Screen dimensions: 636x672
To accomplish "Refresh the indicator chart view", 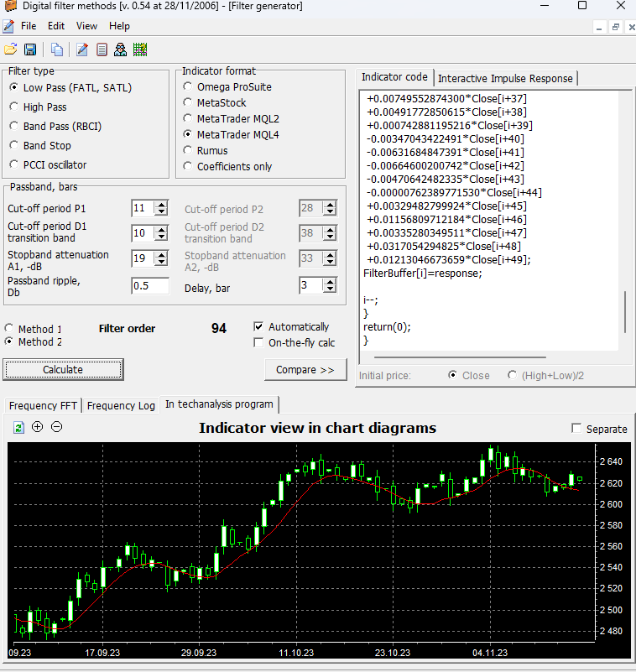I will tap(18, 427).
